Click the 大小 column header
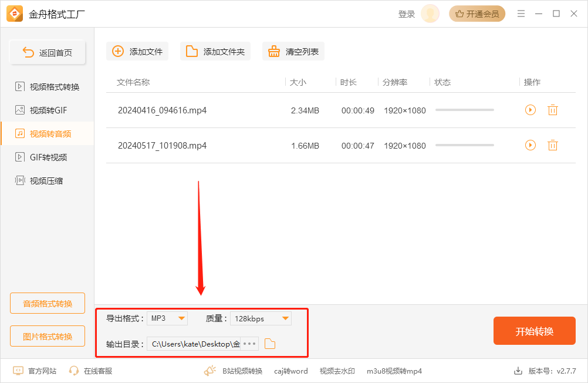Viewport: 588px width, 383px height. point(298,82)
